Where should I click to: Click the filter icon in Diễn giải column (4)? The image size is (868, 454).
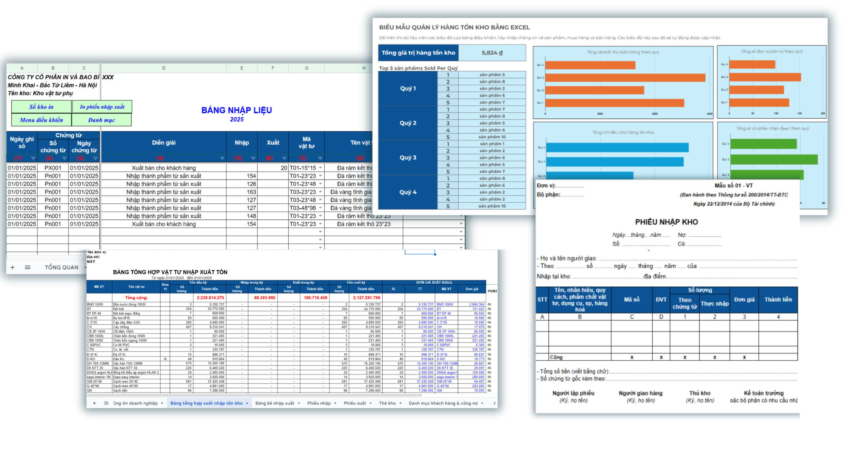point(222,158)
